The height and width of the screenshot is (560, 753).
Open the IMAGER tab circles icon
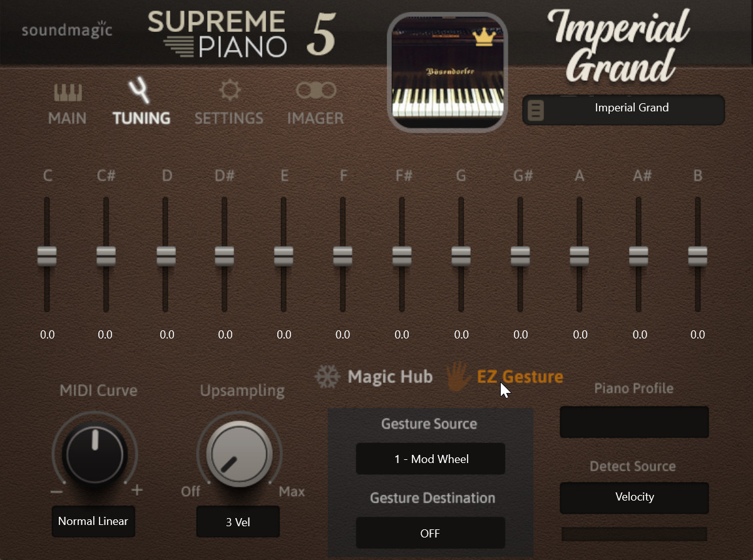point(315,91)
